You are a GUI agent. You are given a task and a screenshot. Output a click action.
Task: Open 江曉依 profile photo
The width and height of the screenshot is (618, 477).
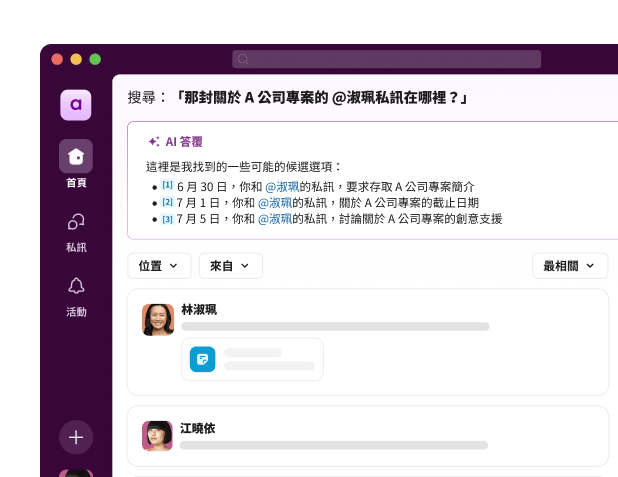157,436
